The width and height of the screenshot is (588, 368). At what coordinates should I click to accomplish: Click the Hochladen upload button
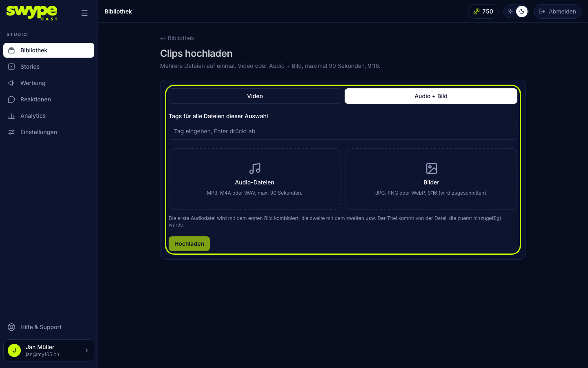(189, 244)
